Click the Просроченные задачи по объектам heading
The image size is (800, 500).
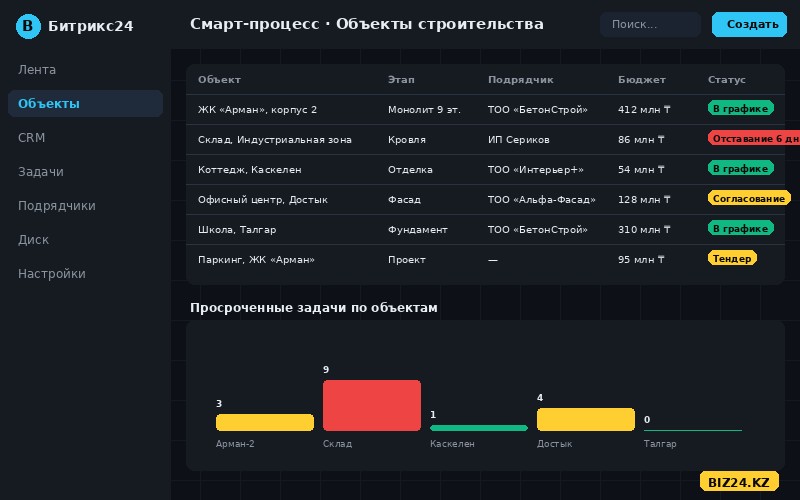tap(314, 308)
